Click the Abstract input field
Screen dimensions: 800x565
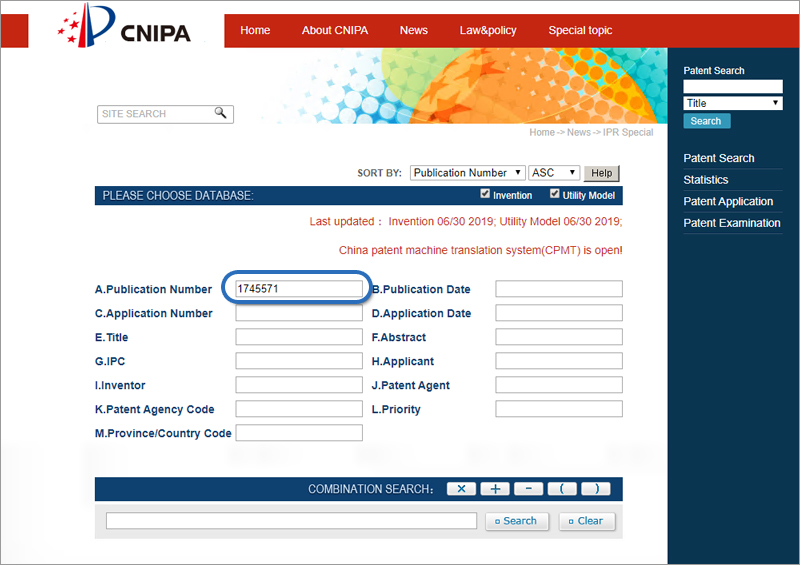point(559,337)
